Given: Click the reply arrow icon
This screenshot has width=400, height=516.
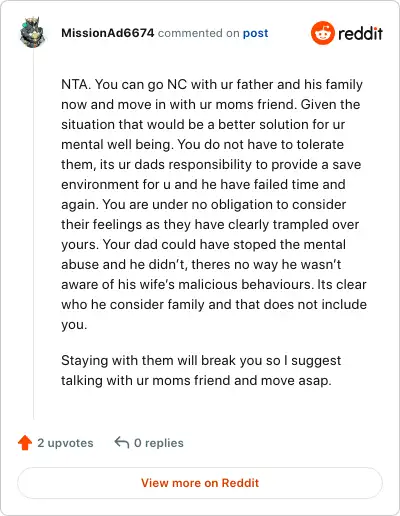Looking at the screenshot, I should click(122, 443).
